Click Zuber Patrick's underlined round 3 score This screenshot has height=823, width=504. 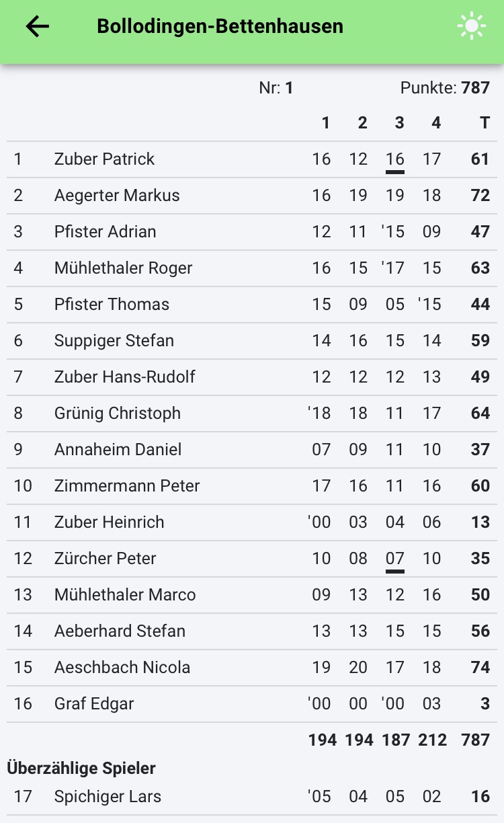tap(395, 159)
